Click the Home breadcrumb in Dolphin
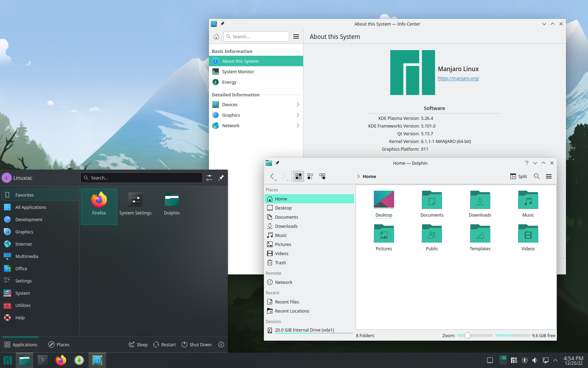The width and height of the screenshot is (588, 368). pos(369,176)
